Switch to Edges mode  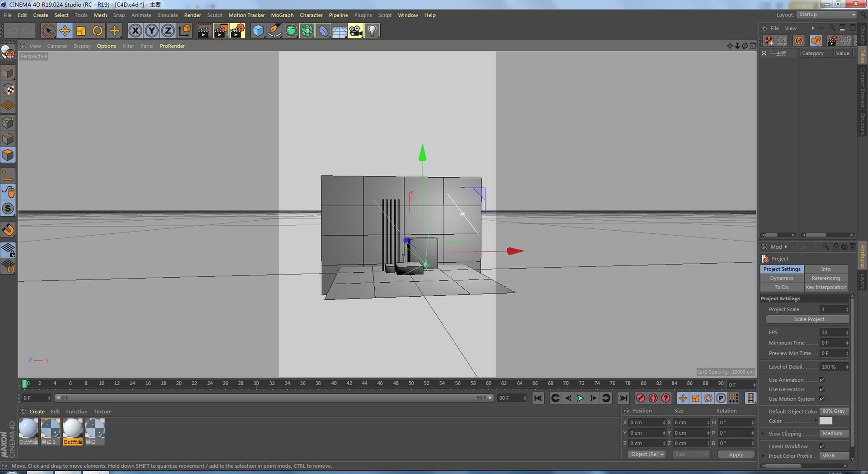(8, 138)
